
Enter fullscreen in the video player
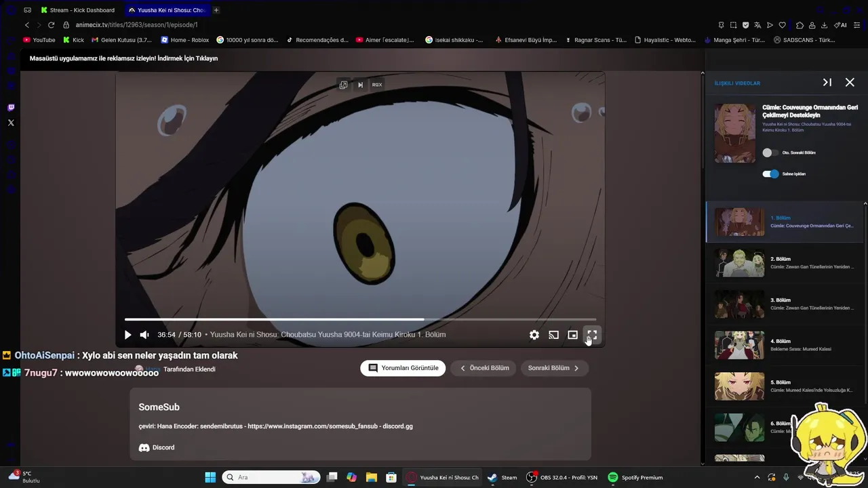coord(591,335)
